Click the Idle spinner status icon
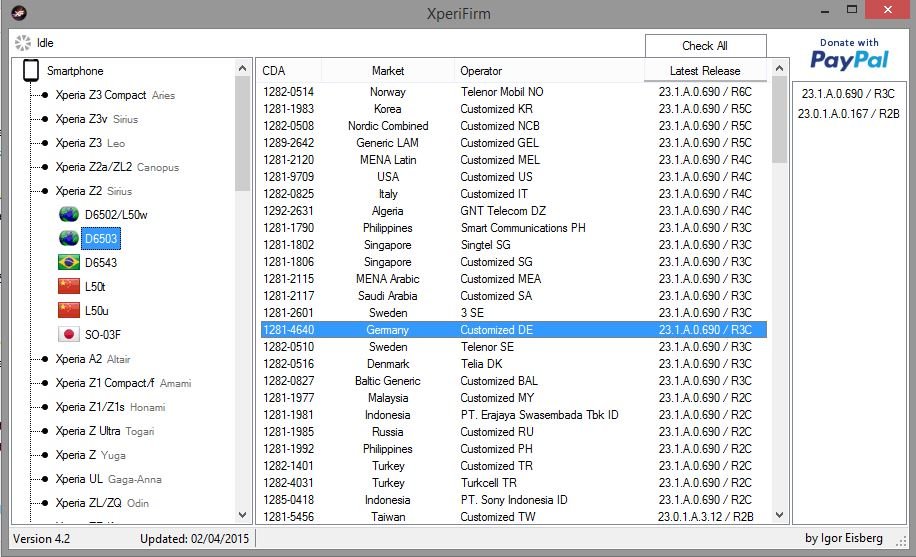Screen dimensions: 916x557 (x=23, y=43)
